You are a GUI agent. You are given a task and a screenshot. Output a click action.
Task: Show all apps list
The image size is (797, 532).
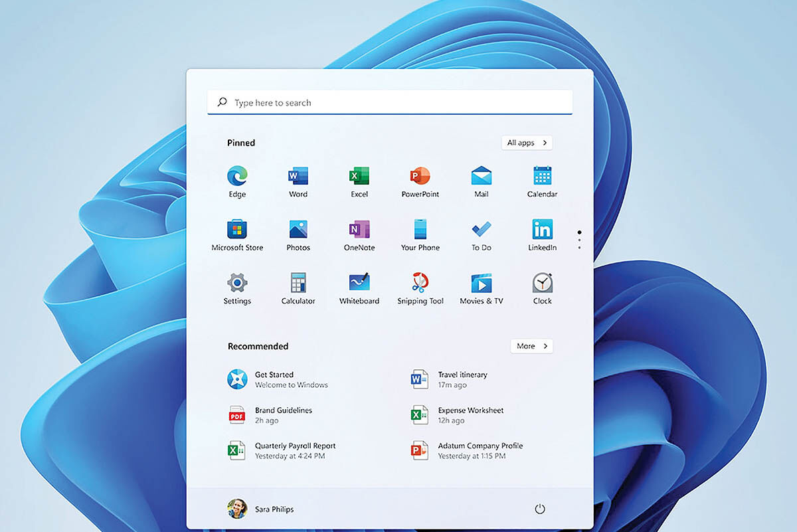(x=527, y=143)
